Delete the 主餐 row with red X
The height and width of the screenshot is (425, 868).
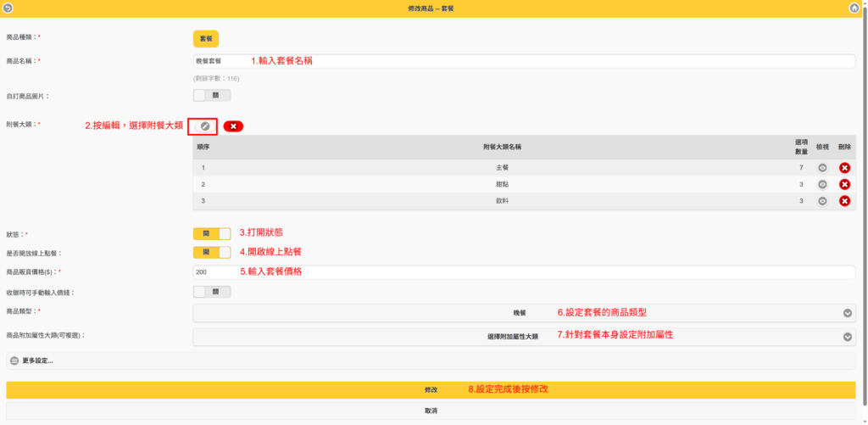[x=844, y=168]
